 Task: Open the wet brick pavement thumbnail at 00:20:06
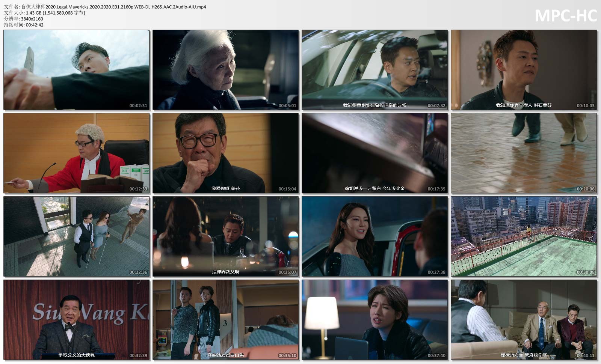click(x=524, y=153)
